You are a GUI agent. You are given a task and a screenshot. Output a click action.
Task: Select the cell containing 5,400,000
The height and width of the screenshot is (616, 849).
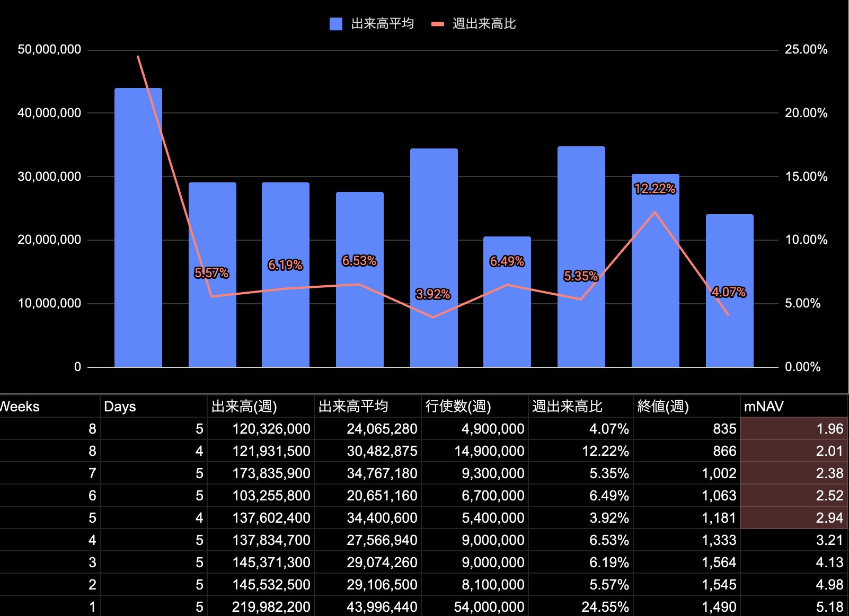pyautogui.click(x=475, y=518)
